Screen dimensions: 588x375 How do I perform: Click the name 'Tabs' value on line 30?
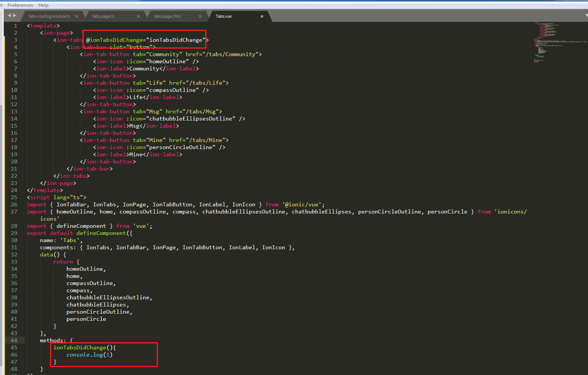[70, 240]
